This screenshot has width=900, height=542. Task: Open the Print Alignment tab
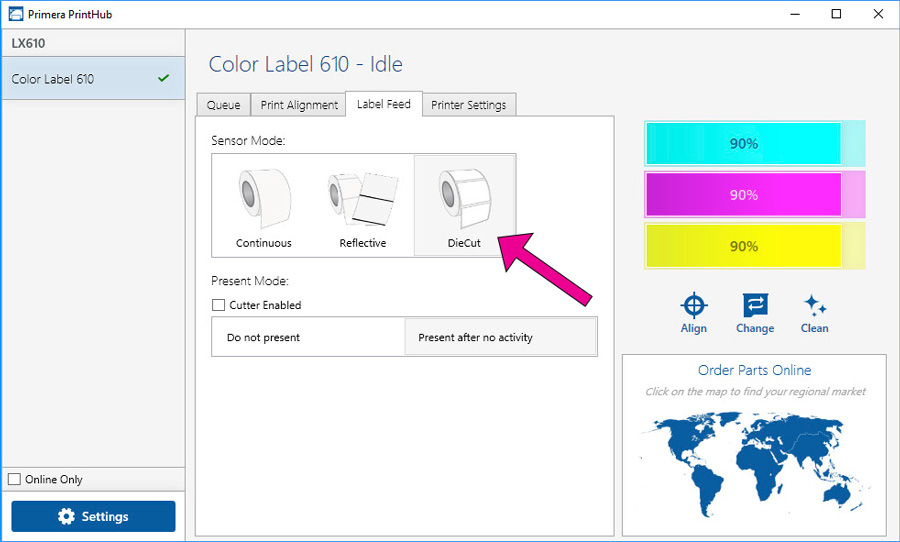[x=299, y=104]
